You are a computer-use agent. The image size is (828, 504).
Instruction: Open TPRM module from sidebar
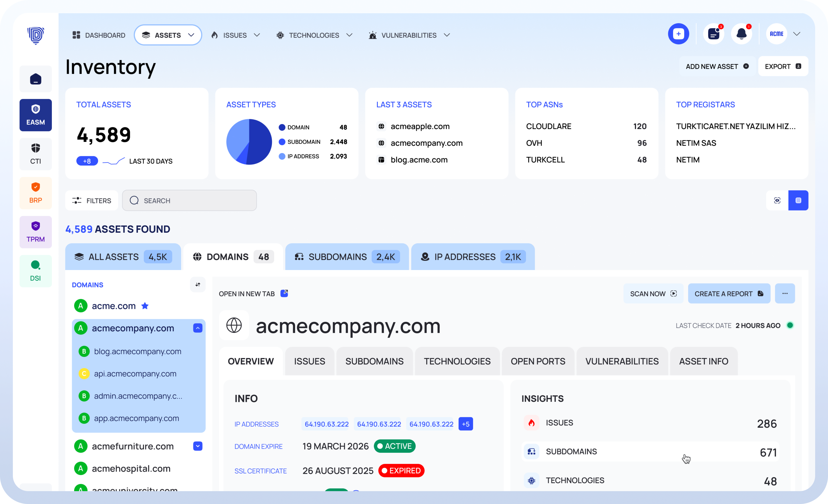tap(36, 232)
